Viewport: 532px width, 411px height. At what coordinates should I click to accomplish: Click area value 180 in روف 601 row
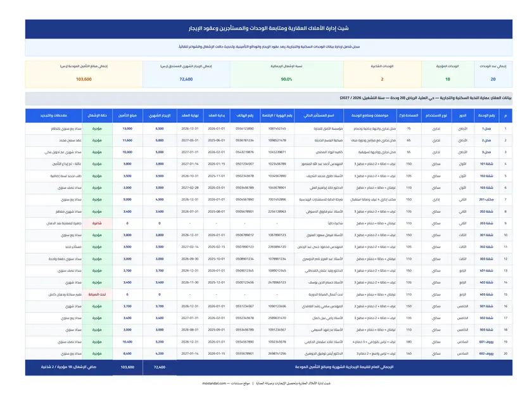(409, 342)
